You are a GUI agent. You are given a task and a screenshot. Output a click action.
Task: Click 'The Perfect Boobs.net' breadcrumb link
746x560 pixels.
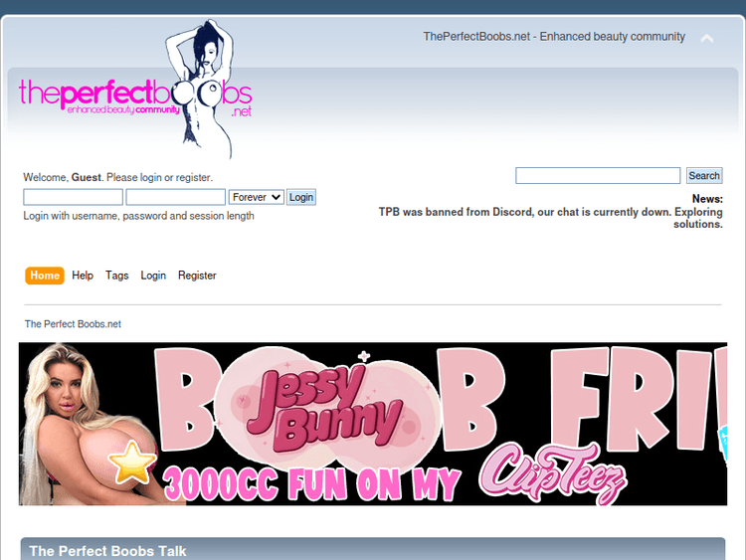pos(73,324)
